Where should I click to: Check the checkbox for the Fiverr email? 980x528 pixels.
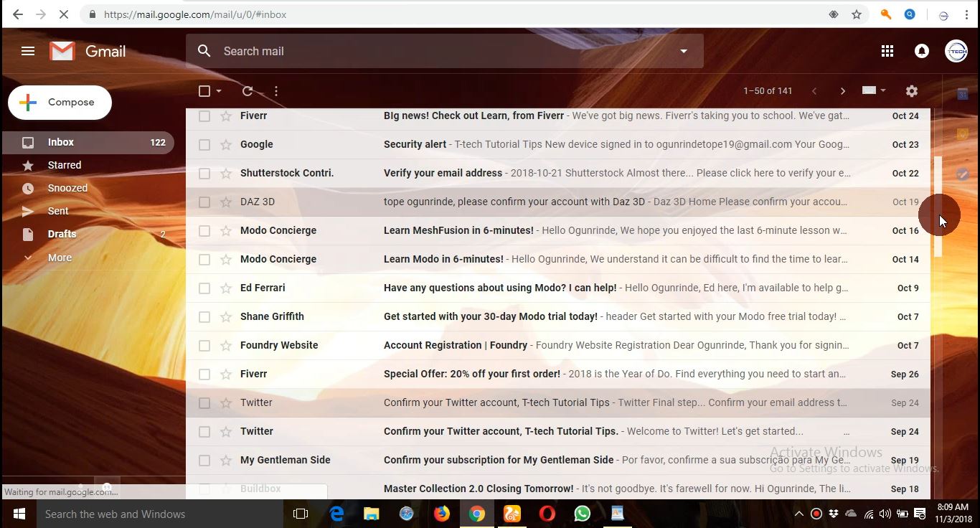204,115
